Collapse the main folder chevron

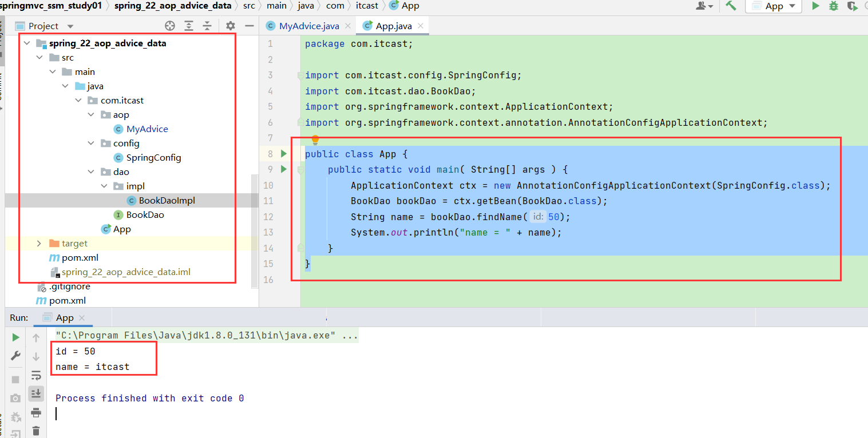pyautogui.click(x=52, y=71)
